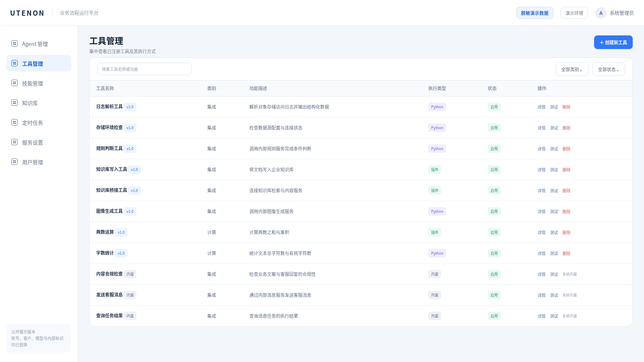Image resolution: width=644 pixels, height=362 pixels.
Task: Open 详情 for 查询任务结果
Action: pos(542,316)
